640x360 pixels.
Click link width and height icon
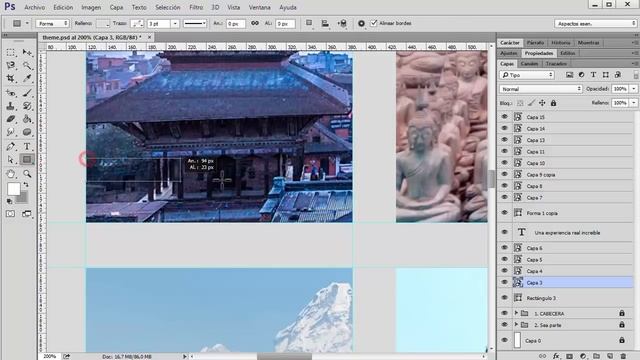(x=255, y=23)
